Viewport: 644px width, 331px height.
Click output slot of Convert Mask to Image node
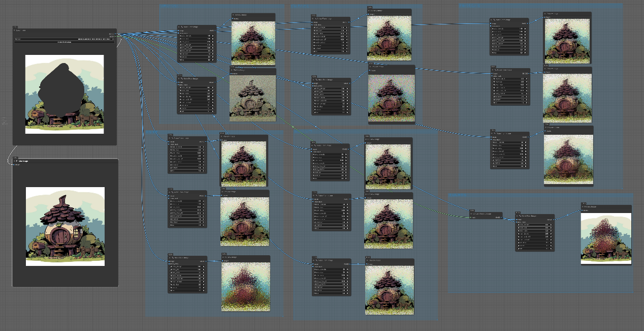(x=501, y=218)
